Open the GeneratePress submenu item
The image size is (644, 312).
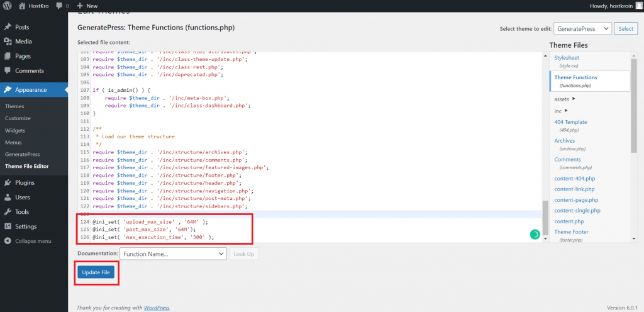coord(22,154)
